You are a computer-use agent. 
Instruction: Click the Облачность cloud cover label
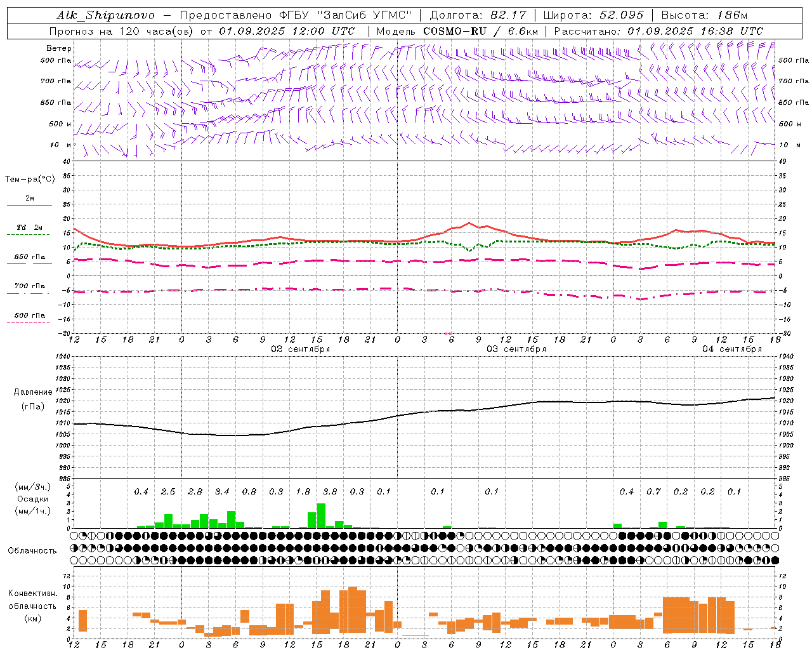click(32, 551)
